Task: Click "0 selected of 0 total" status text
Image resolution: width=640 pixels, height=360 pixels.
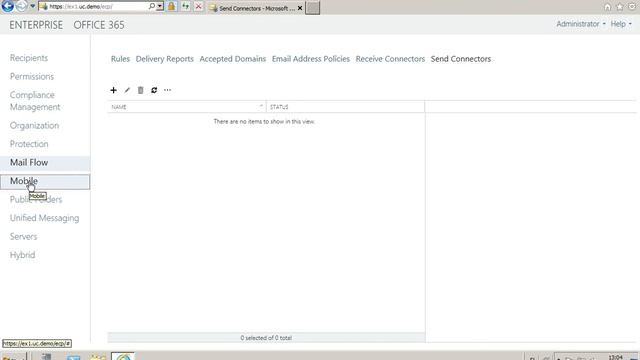Action: pos(266,338)
